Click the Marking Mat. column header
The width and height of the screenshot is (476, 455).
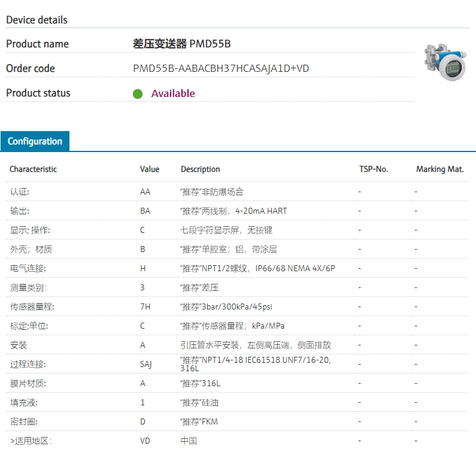(440, 169)
